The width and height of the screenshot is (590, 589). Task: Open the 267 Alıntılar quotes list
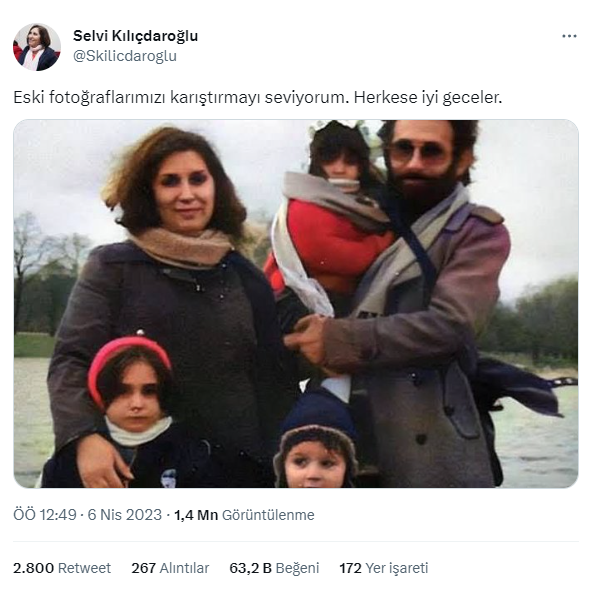tap(170, 568)
